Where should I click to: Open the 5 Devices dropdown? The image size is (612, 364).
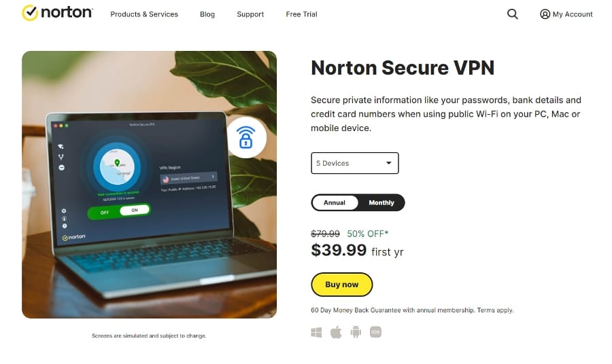pos(354,163)
